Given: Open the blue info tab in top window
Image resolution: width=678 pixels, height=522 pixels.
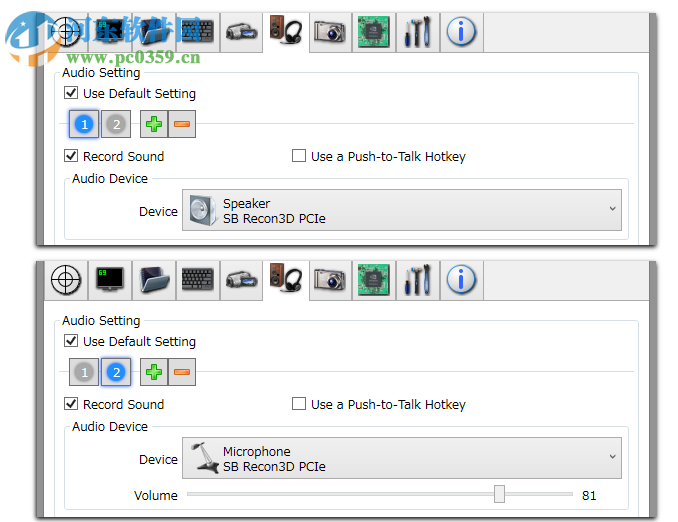Looking at the screenshot, I should point(461,32).
